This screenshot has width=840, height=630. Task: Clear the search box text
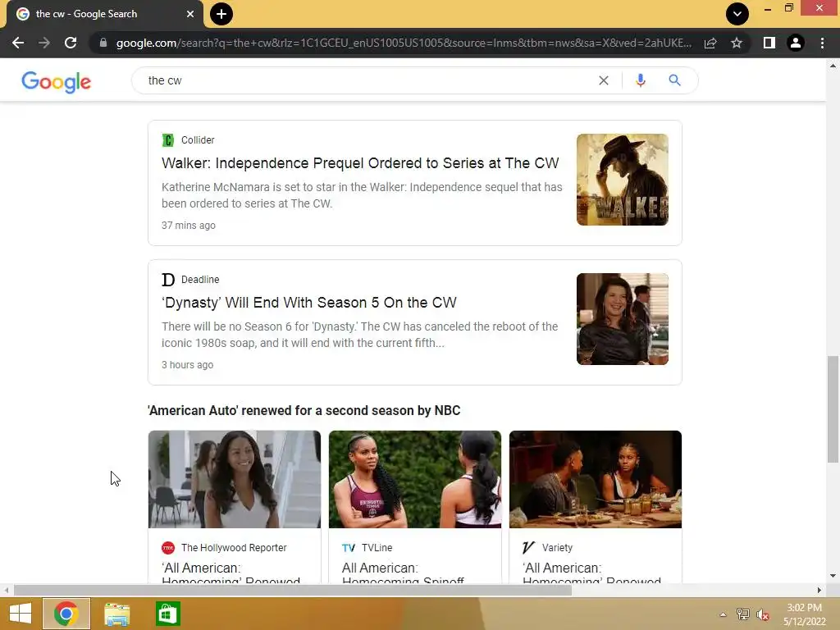point(603,80)
